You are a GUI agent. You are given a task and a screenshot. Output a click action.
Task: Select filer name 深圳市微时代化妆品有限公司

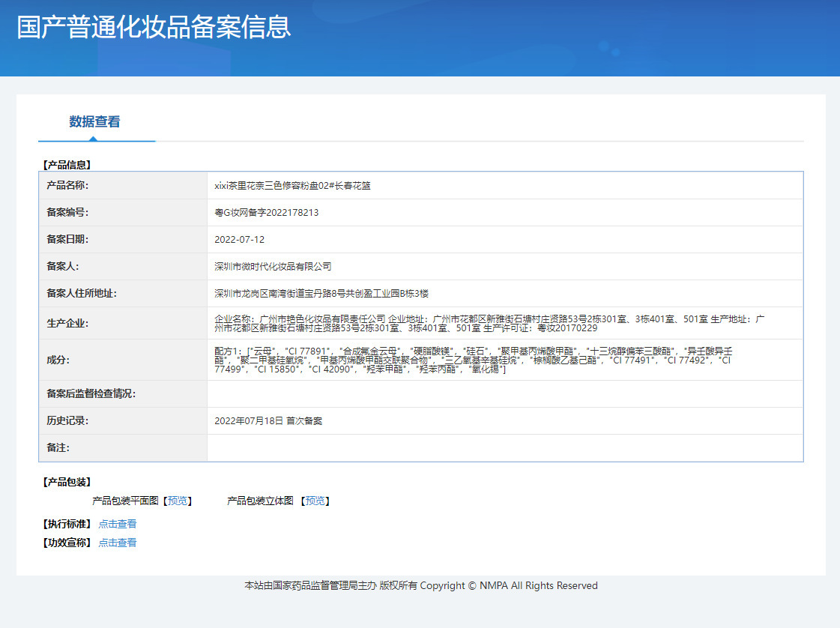click(x=273, y=266)
